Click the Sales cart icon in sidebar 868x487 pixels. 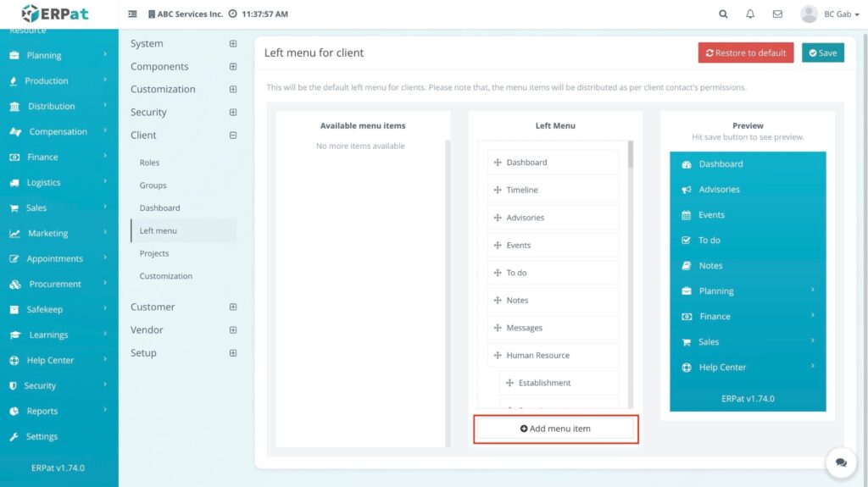point(14,208)
